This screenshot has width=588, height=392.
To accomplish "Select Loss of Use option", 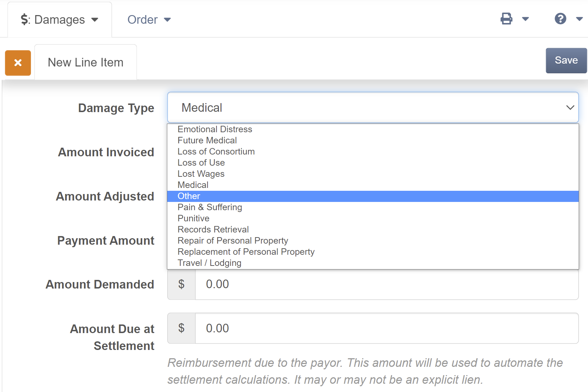I will (373, 163).
